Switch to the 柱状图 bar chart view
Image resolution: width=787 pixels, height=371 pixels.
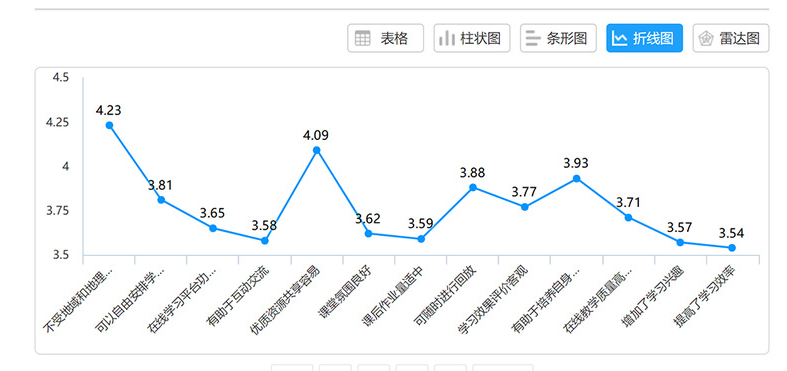[472, 38]
